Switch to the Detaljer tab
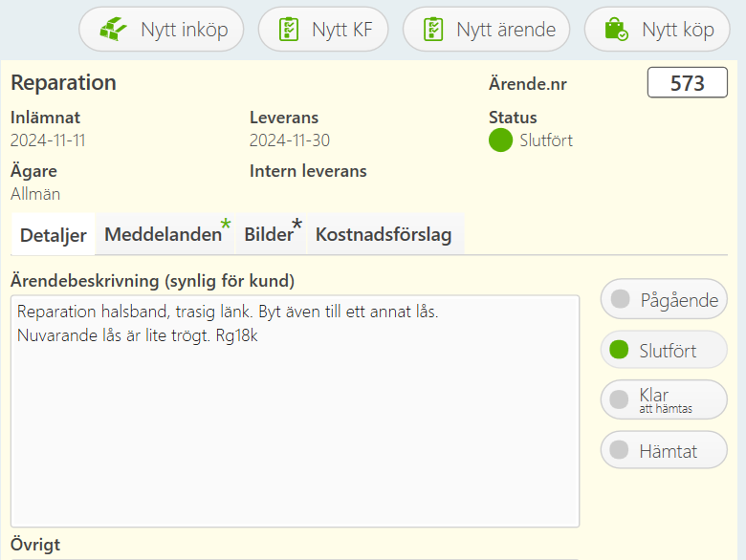The height and width of the screenshot is (560, 746). (54, 235)
